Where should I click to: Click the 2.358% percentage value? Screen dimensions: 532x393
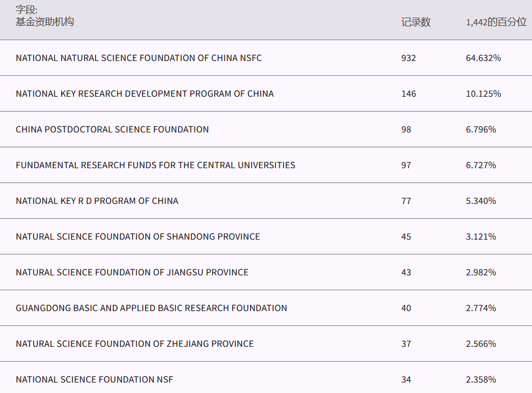click(x=481, y=379)
